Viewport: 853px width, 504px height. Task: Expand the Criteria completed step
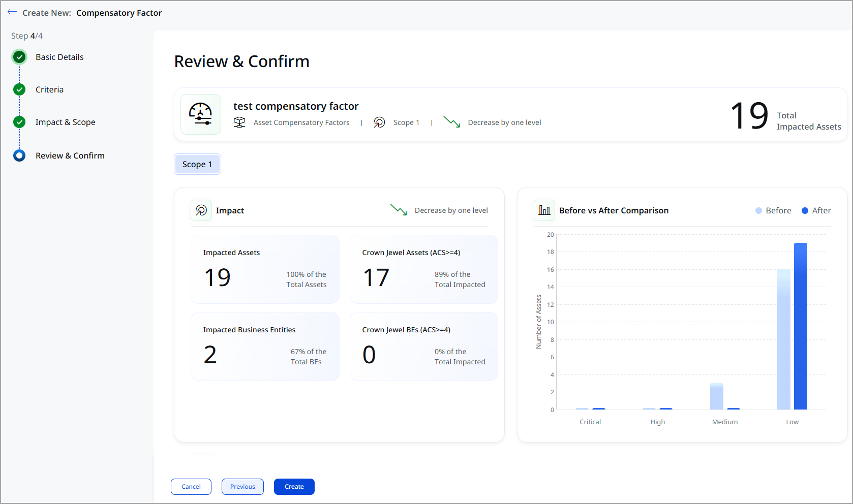coord(19,89)
